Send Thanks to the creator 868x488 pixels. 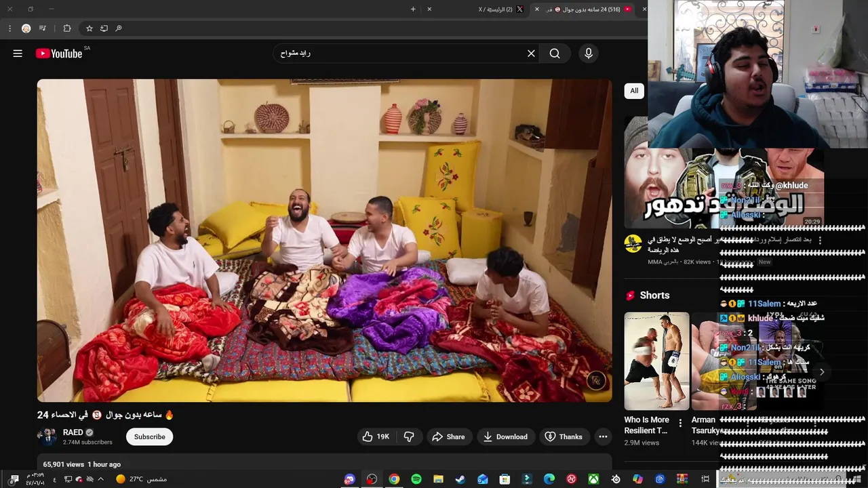point(564,436)
